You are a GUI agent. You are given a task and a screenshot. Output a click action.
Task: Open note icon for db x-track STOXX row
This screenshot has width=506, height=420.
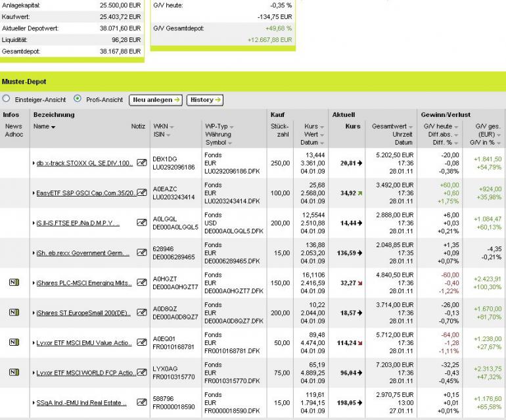pyautogui.click(x=142, y=162)
